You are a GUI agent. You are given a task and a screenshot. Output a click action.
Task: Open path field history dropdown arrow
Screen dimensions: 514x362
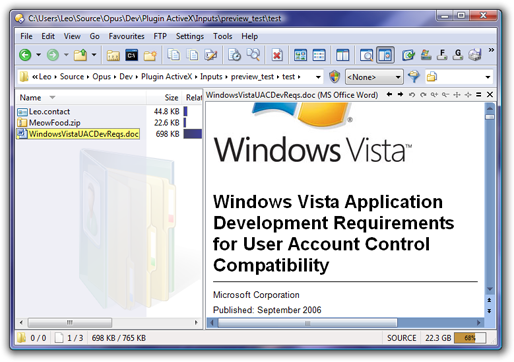tap(318, 77)
